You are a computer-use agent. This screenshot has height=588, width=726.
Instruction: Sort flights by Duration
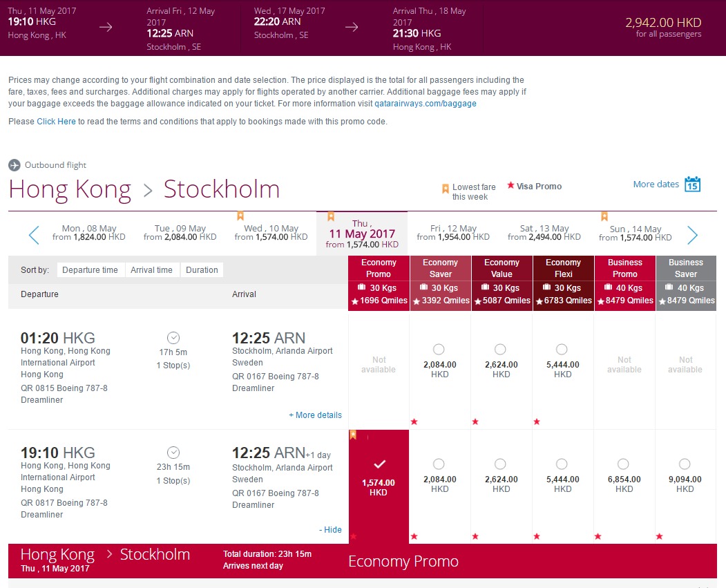pos(202,270)
